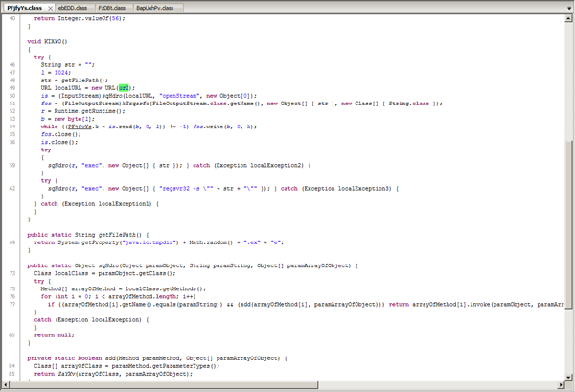Click the highlighted url argument in new URL
The image size is (575, 392).
coord(125,87)
